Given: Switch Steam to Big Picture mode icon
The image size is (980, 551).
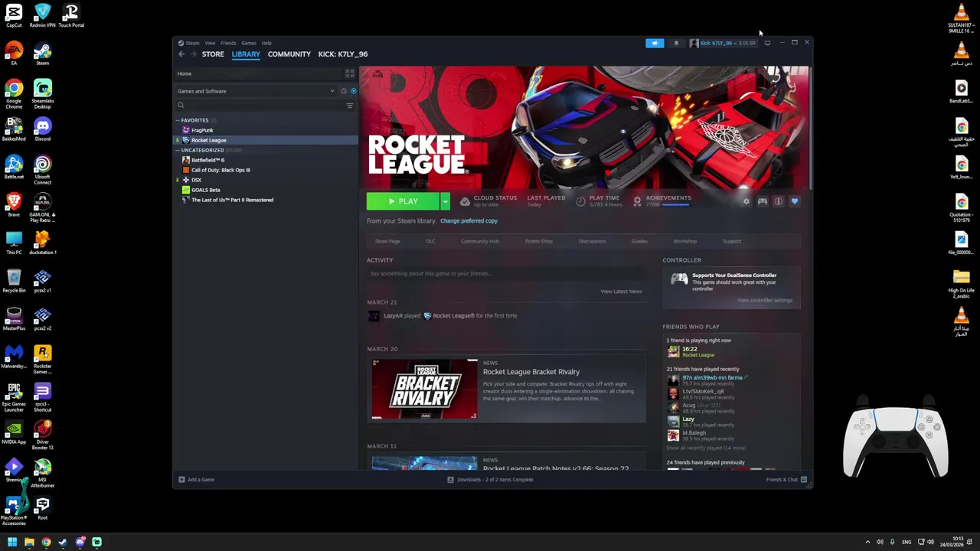Looking at the screenshot, I should pyautogui.click(x=768, y=43).
